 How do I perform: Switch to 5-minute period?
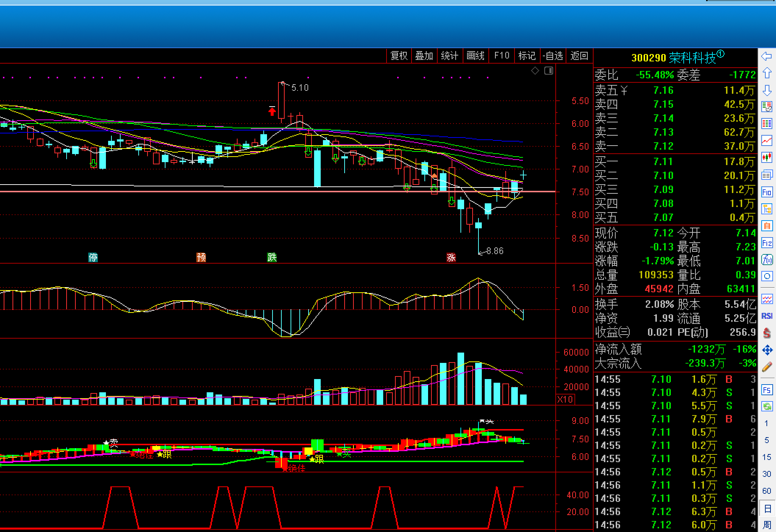767,440
